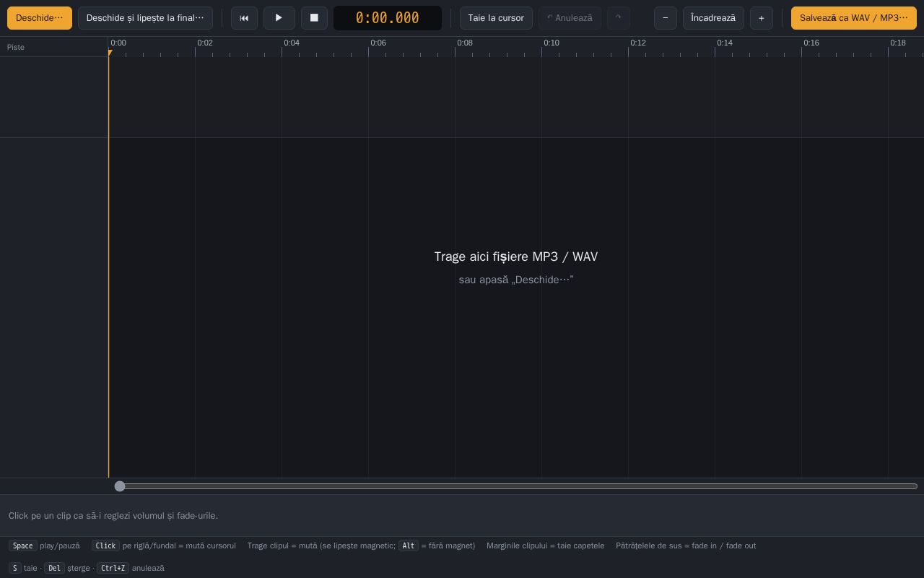The height and width of the screenshot is (578, 924).
Task: Click the horizontal scroll slider thumb
Action: point(120,486)
